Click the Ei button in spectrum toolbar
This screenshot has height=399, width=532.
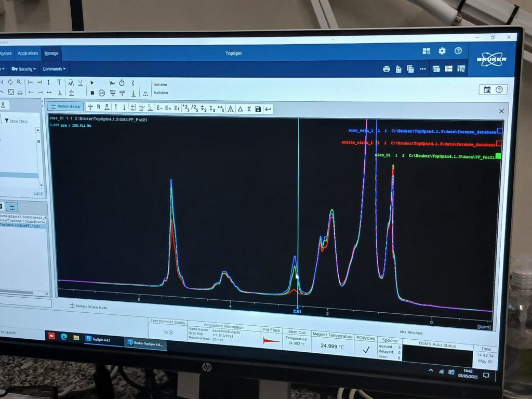tap(177, 108)
